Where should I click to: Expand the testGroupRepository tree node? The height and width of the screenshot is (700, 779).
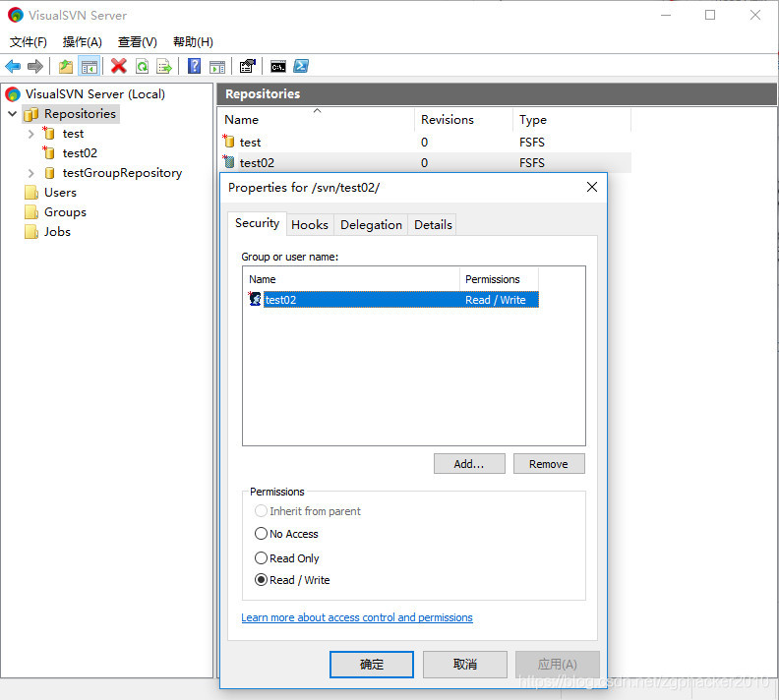(31, 173)
